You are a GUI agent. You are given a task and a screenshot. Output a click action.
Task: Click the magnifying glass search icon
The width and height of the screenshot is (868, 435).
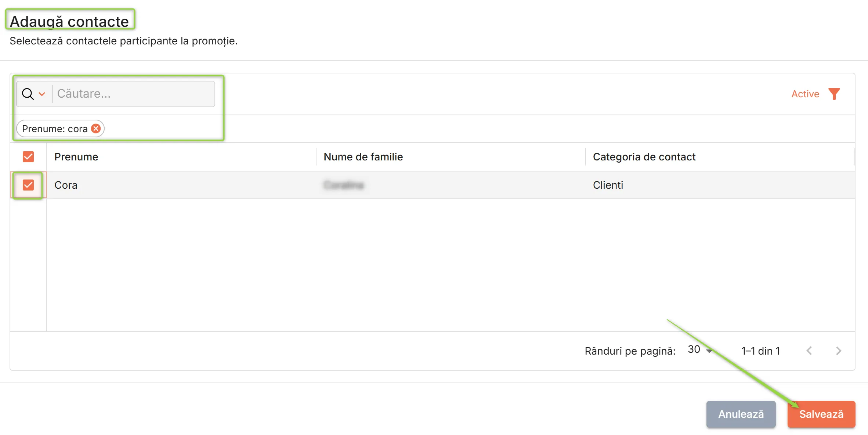click(28, 94)
